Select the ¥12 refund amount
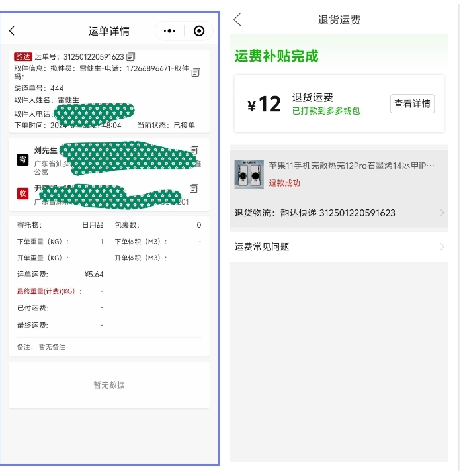The height and width of the screenshot is (476, 461). [x=264, y=104]
